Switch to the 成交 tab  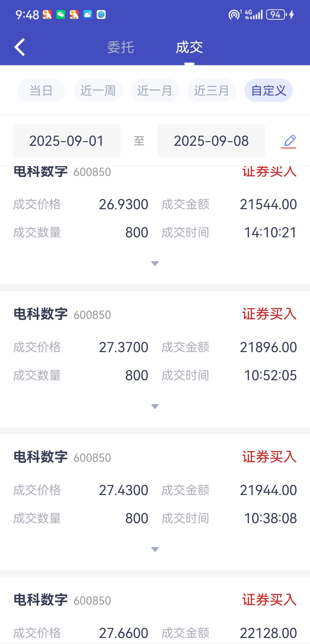[x=189, y=47]
